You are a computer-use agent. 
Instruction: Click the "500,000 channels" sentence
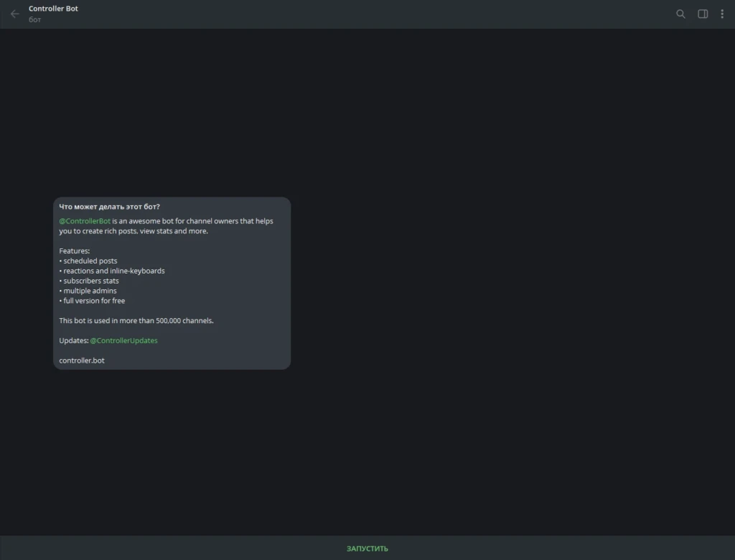(x=136, y=320)
